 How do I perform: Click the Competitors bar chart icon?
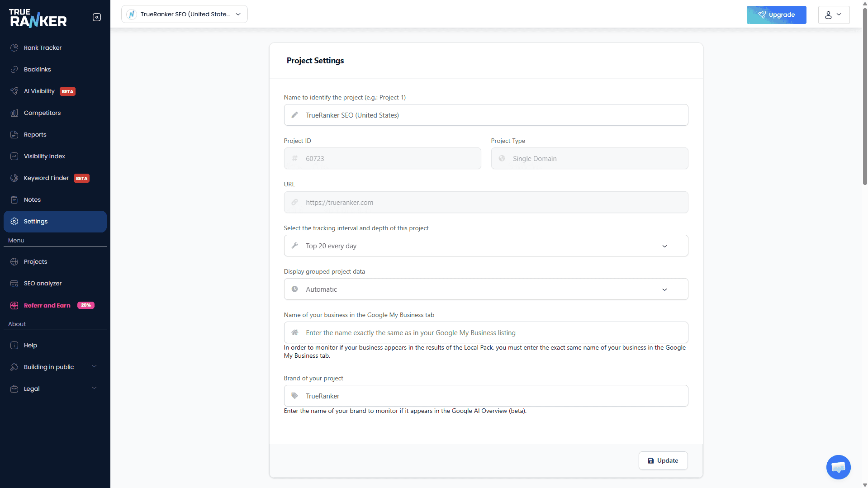[14, 113]
